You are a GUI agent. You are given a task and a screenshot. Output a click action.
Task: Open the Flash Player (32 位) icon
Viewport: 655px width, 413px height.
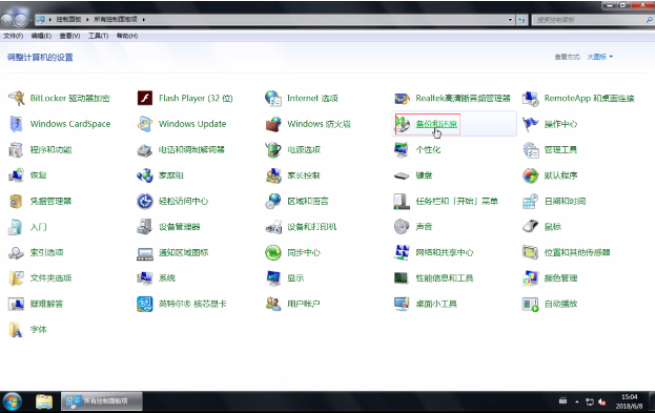(x=145, y=98)
